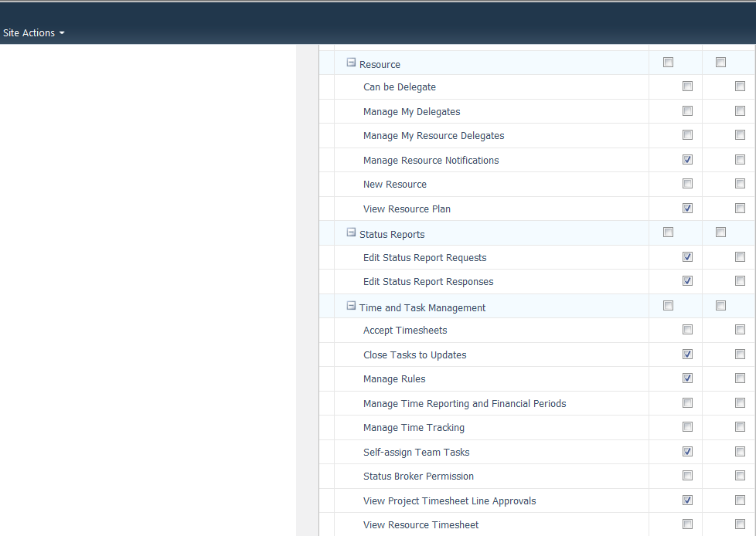Tick first checkbox for New Resource

pos(687,184)
